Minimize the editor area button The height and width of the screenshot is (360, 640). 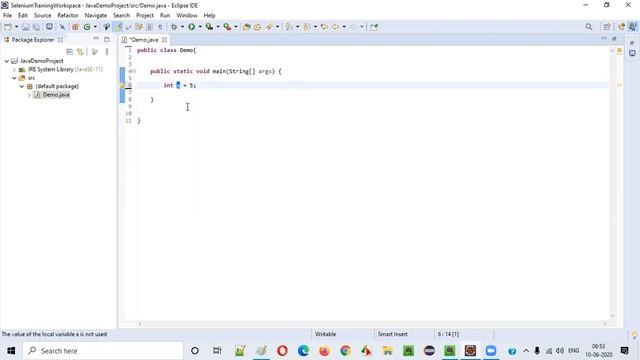604,39
